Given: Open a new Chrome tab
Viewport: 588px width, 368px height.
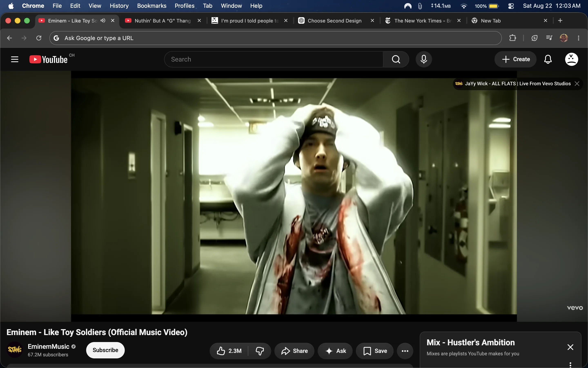Looking at the screenshot, I should [x=560, y=20].
